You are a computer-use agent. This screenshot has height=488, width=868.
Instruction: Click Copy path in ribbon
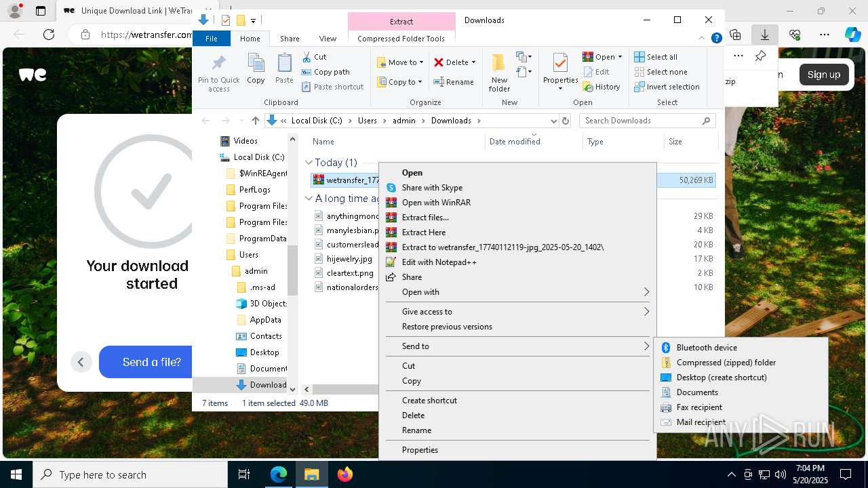click(x=325, y=72)
